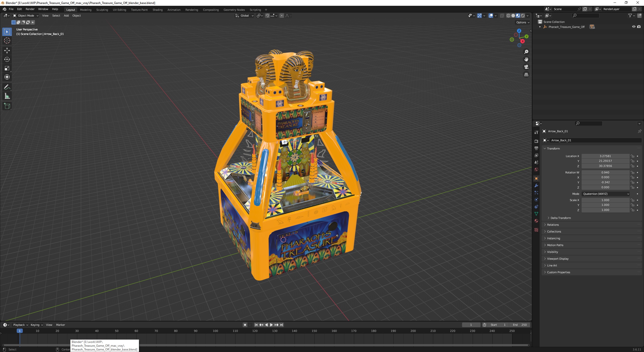
Task: Expand the Viewport Display panel
Action: coord(557,259)
